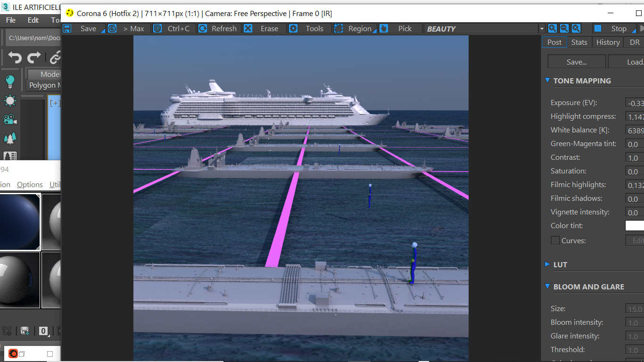Enable the Curves checkbox
The width and height of the screenshot is (644, 362).
click(x=555, y=240)
